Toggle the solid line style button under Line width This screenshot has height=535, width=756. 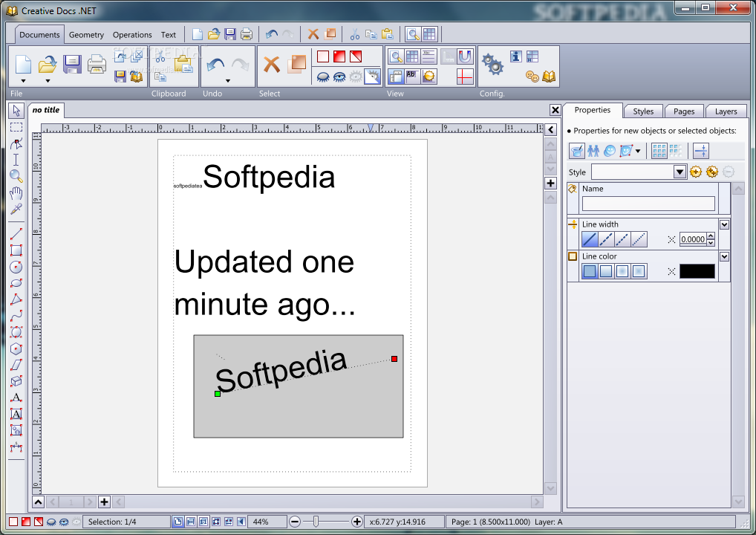point(590,239)
